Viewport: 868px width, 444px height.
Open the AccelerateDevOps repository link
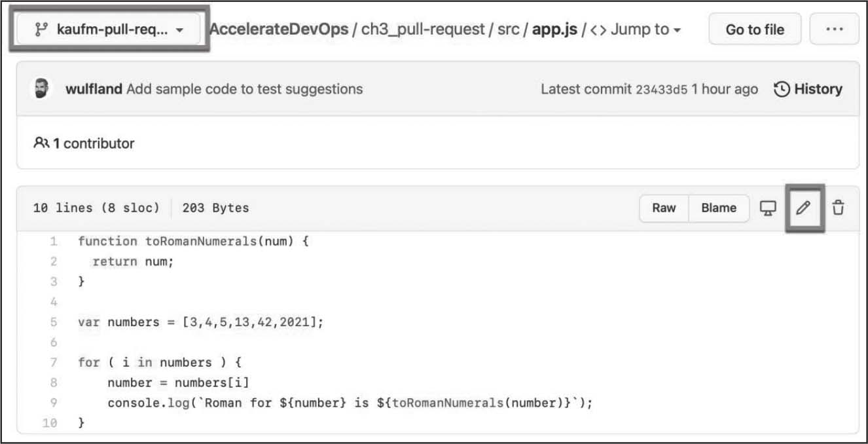coord(279,29)
